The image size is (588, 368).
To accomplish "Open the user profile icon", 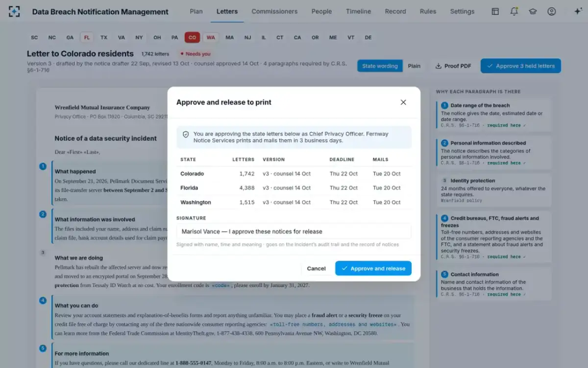I will click(552, 11).
